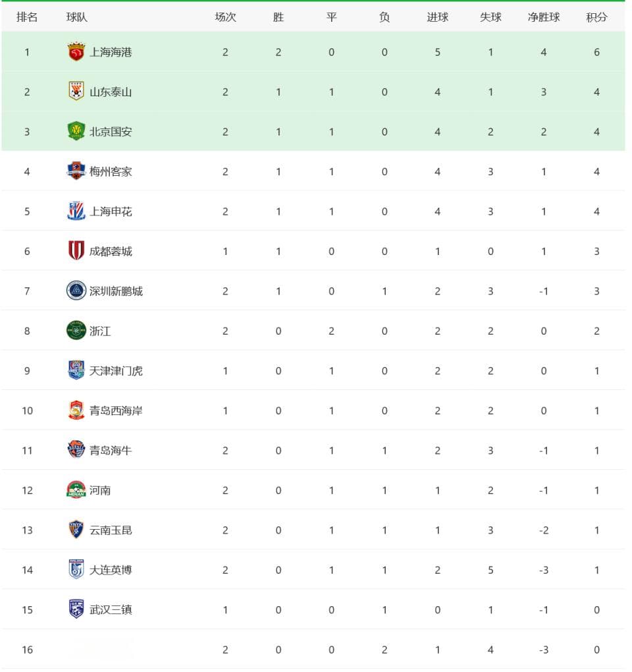Open the 云南玉昆 team name link
The image size is (632, 672).
point(111,530)
